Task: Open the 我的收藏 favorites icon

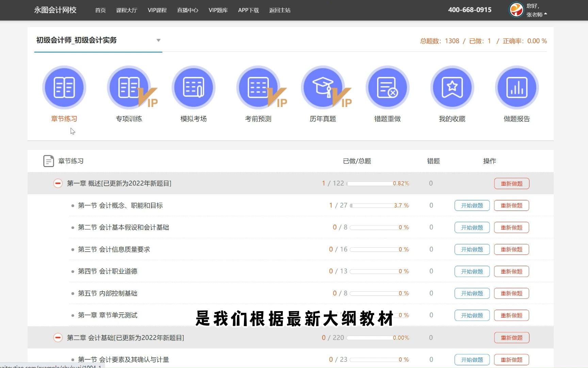Action: point(452,88)
